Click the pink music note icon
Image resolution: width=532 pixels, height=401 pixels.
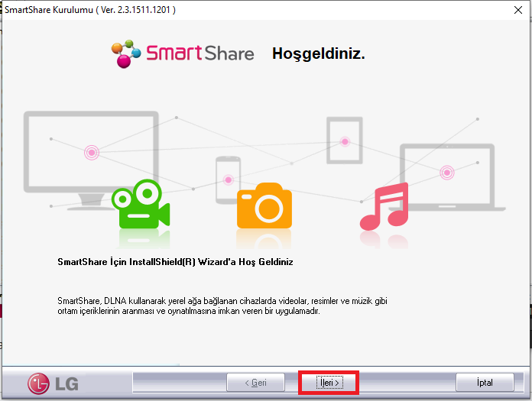click(384, 206)
